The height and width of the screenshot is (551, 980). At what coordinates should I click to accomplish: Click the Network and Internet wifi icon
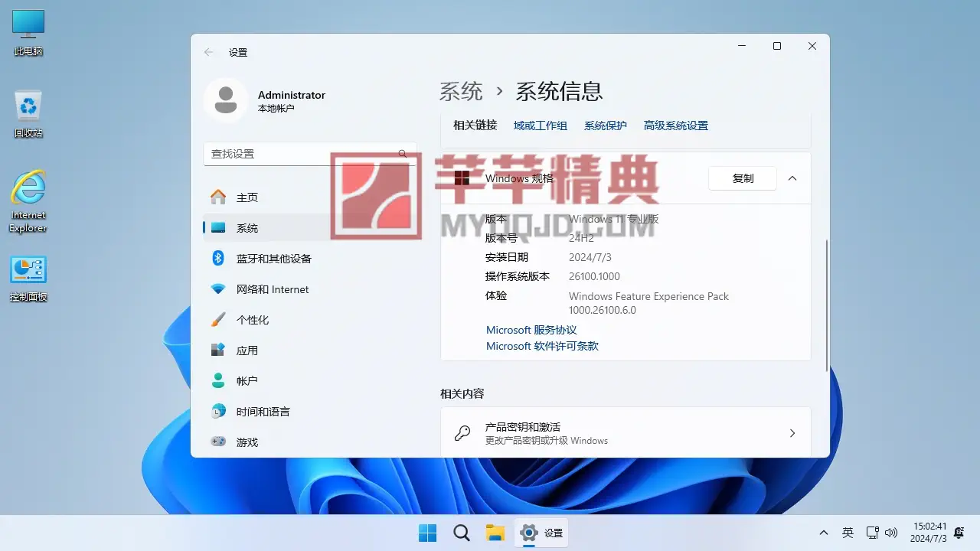click(218, 289)
